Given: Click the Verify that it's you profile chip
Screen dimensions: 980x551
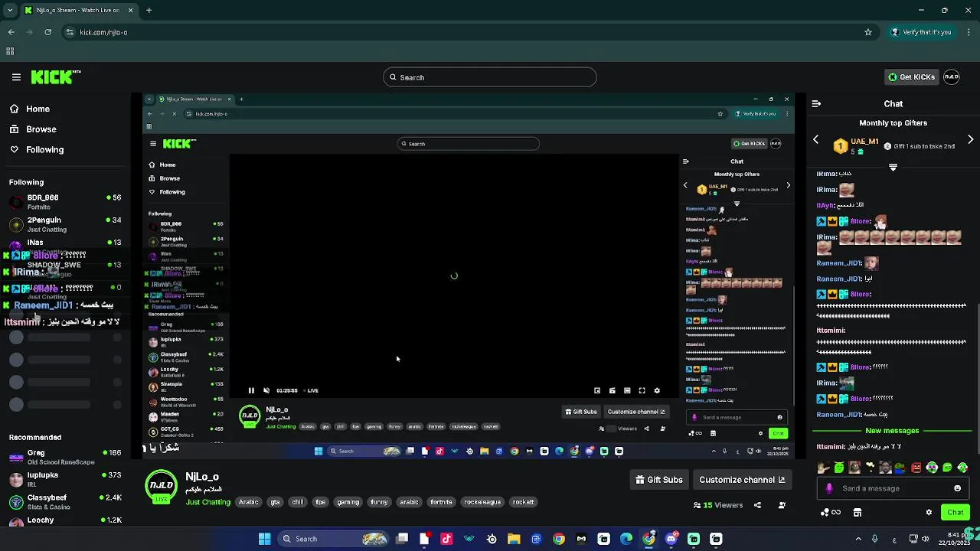Looking at the screenshot, I should coord(920,32).
